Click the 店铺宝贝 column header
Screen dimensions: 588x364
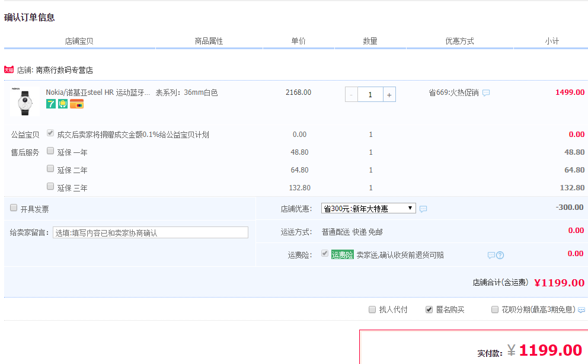click(79, 41)
